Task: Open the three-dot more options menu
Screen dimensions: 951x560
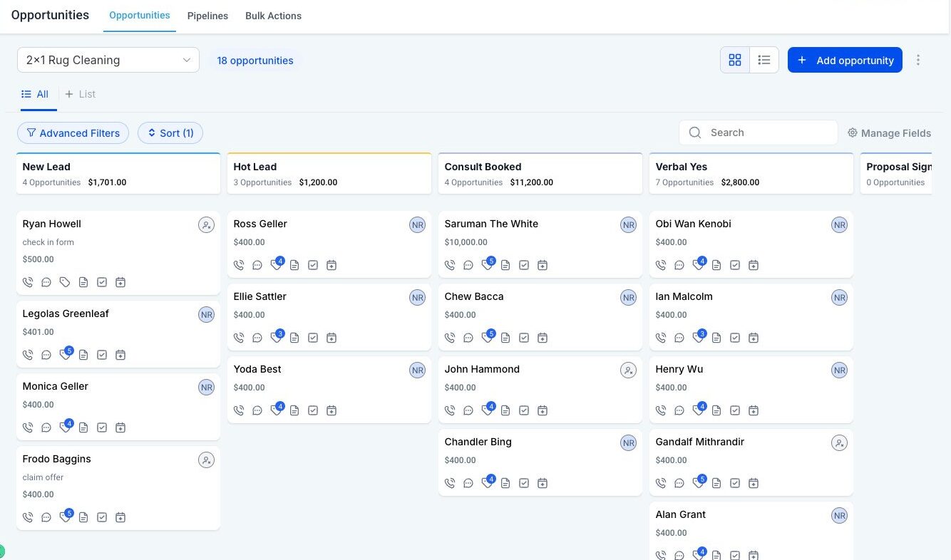Action: click(x=918, y=61)
